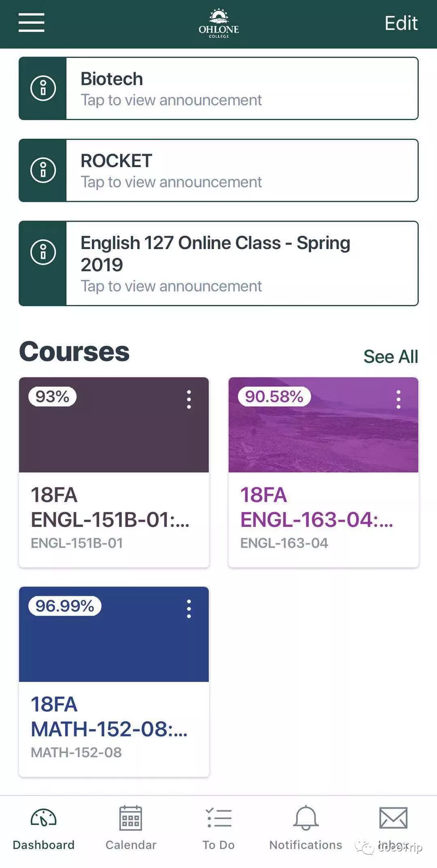Open options menu for ENGL-163-04 course
This screenshot has width=437, height=868.
[398, 400]
